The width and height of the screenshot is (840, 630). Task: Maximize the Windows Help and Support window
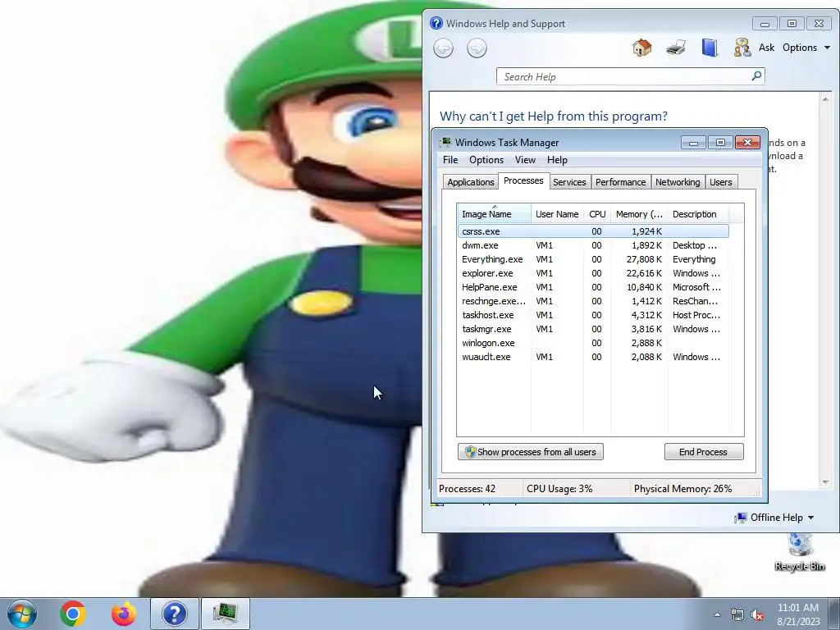[792, 24]
